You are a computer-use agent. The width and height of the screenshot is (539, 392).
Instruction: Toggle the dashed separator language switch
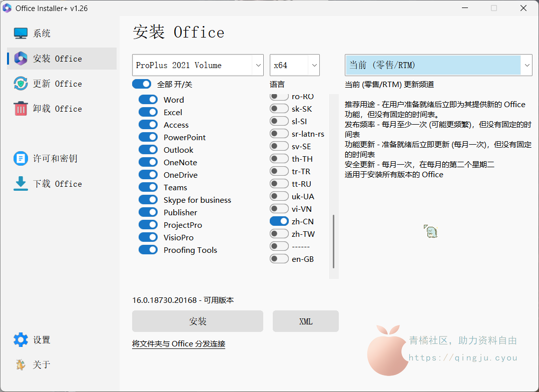(279, 246)
